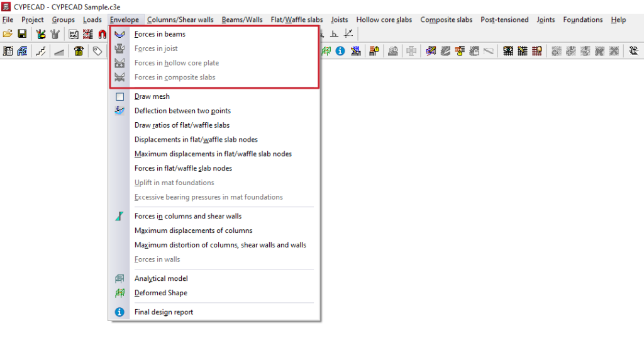Image resolution: width=644 pixels, height=357 pixels.
Task: Click the DXF DWG template icon
Action: click(73, 34)
